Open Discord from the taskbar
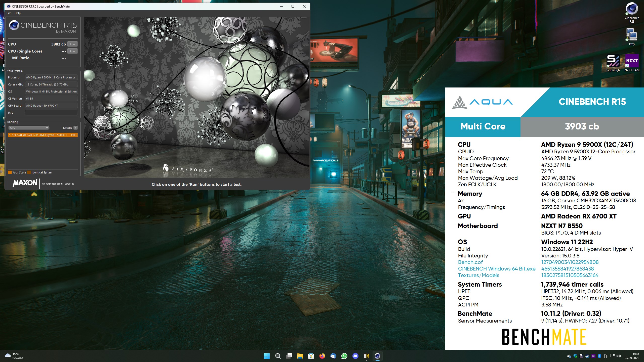644x362 pixels. (x=355, y=356)
